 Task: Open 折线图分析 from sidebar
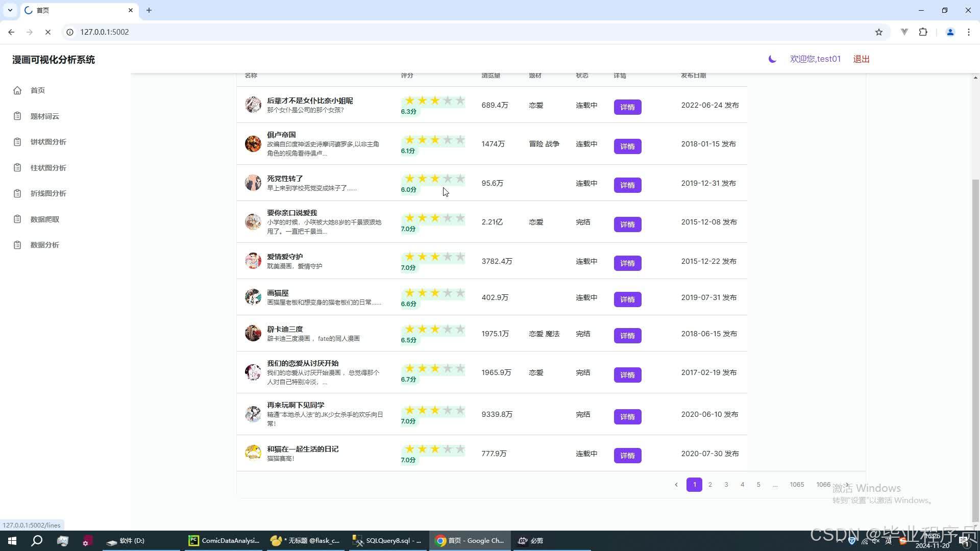click(x=48, y=193)
